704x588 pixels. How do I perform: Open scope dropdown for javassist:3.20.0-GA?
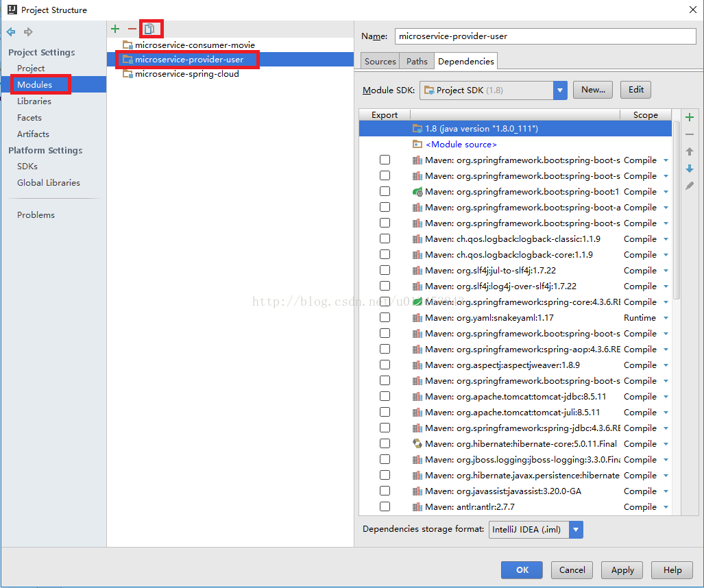tap(666, 491)
